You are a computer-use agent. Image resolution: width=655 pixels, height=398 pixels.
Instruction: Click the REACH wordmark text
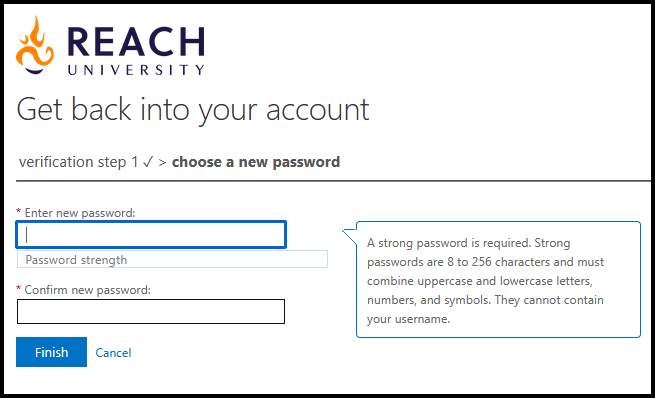point(136,41)
